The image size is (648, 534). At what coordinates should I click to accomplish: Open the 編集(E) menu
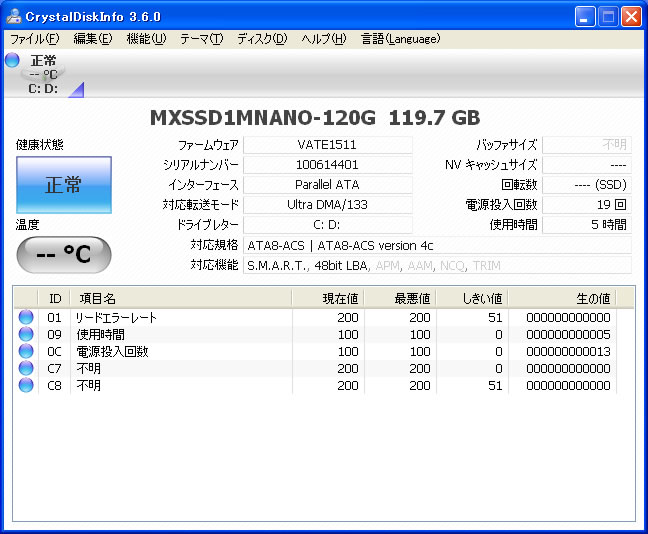93,39
